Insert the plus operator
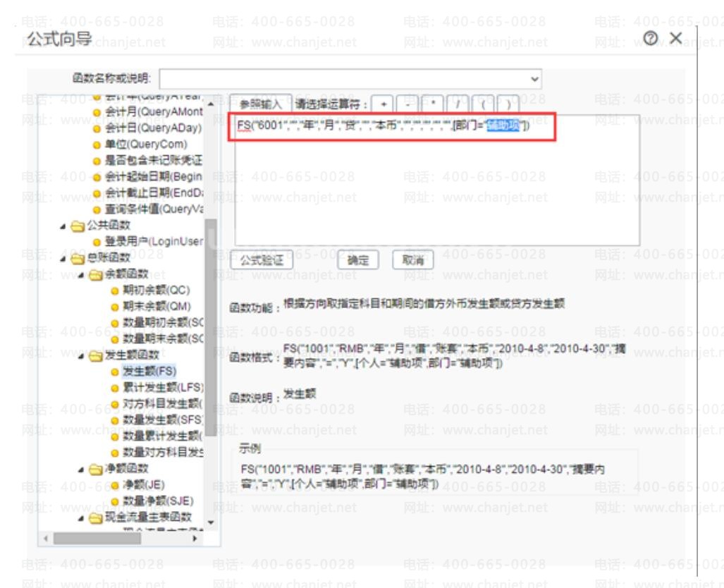This screenshot has height=588, width=724. (x=384, y=104)
